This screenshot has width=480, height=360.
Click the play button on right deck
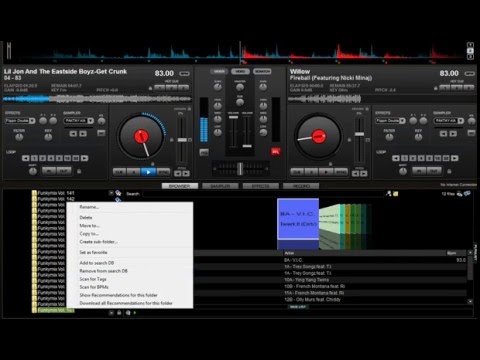coord(326,172)
